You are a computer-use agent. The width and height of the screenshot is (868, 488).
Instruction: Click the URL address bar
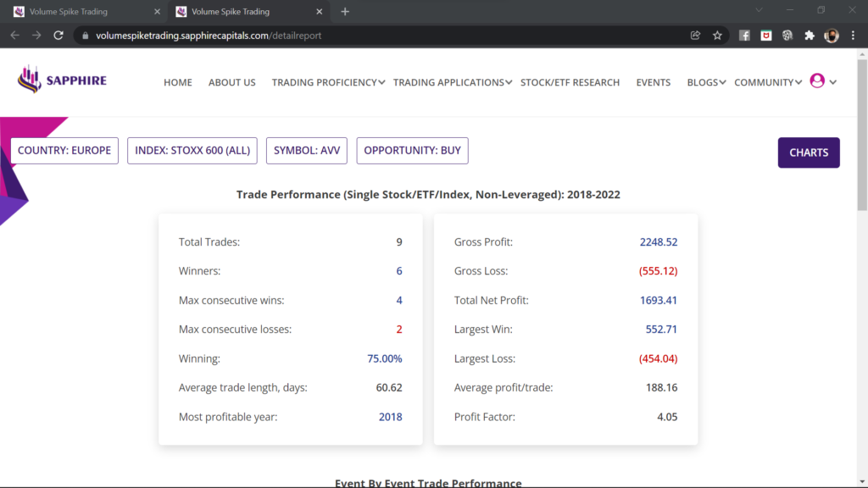(381, 36)
